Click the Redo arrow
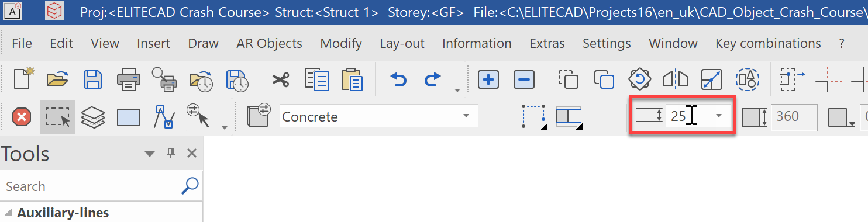This screenshot has height=222, width=868. click(x=432, y=79)
